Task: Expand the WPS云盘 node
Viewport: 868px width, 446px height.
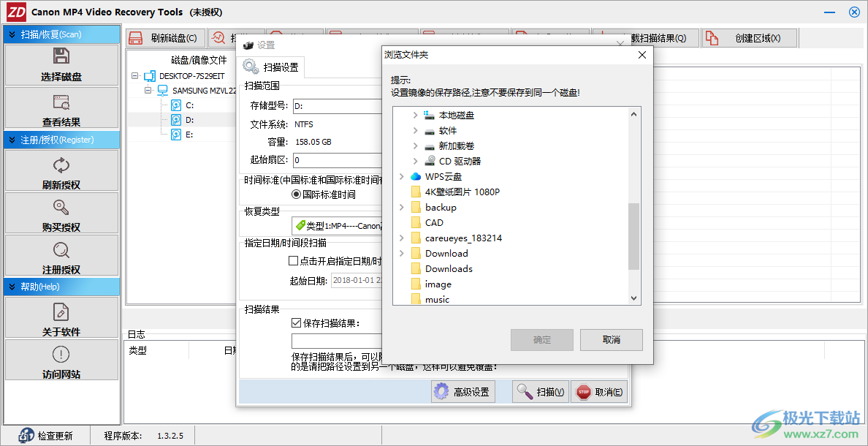Action: [x=401, y=177]
